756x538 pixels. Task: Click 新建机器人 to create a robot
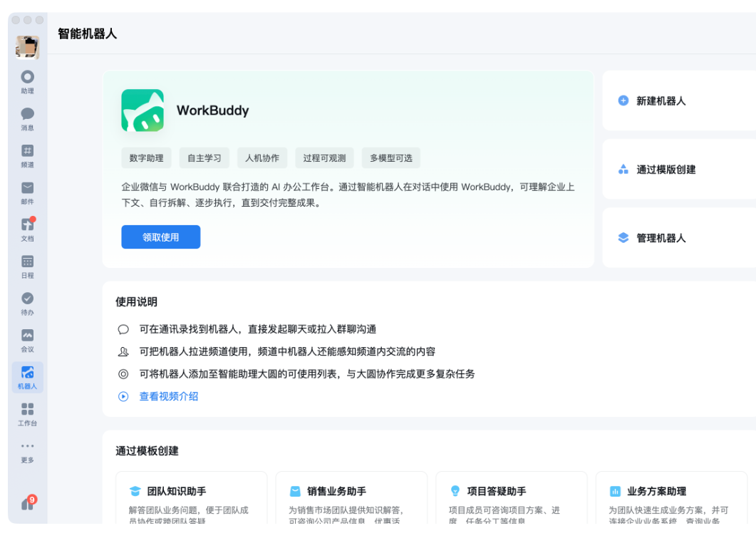point(679,100)
